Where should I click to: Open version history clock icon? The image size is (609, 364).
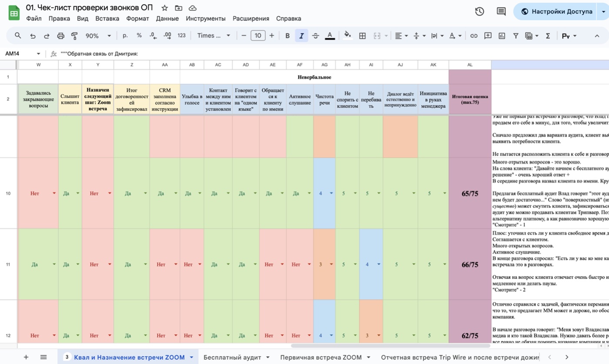pos(479,12)
